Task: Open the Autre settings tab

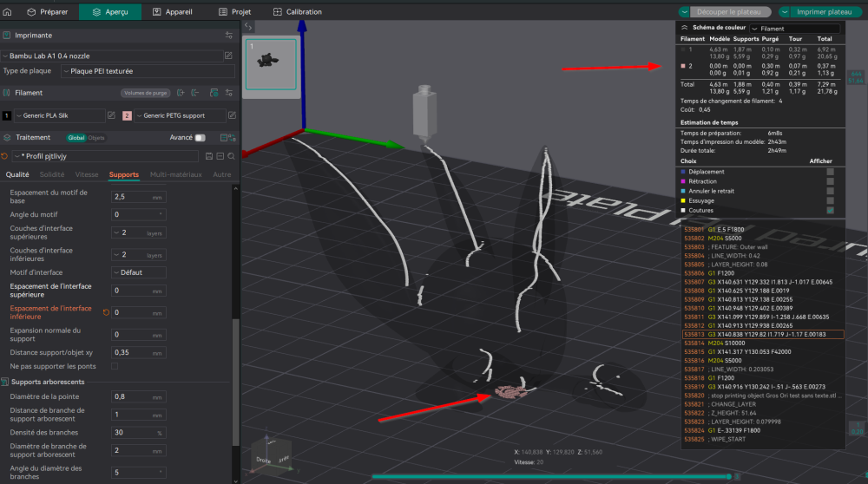Action: (x=222, y=174)
